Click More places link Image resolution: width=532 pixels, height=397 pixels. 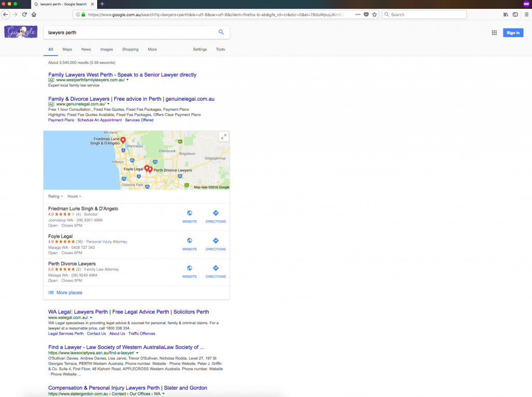click(69, 293)
